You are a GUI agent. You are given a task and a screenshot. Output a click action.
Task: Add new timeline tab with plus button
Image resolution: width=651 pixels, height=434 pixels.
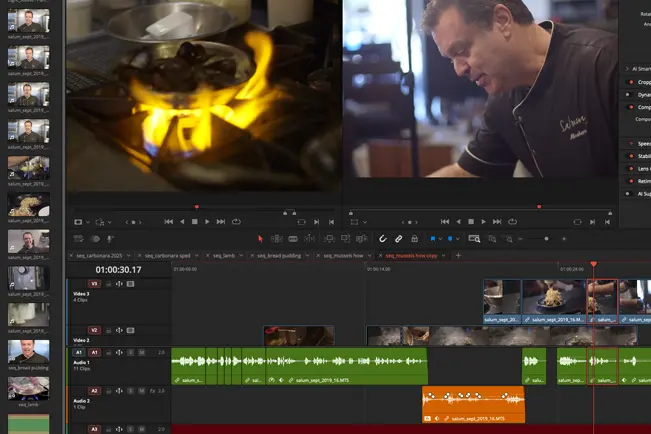[x=458, y=255]
